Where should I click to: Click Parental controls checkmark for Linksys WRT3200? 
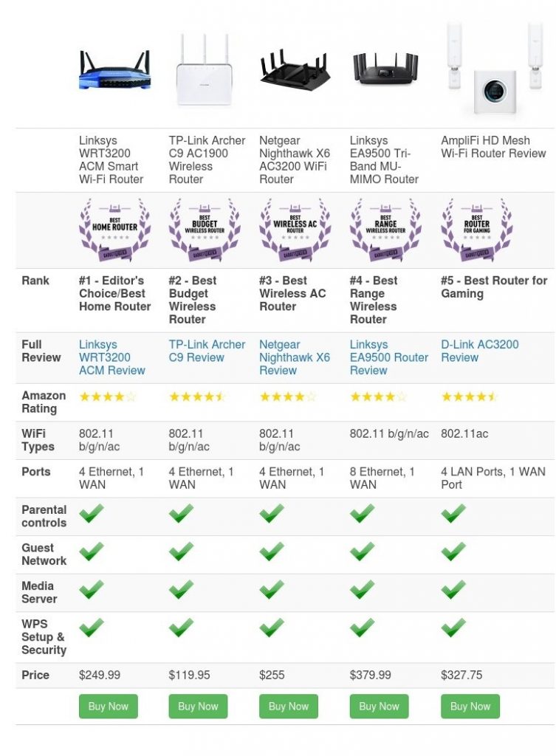[92, 513]
